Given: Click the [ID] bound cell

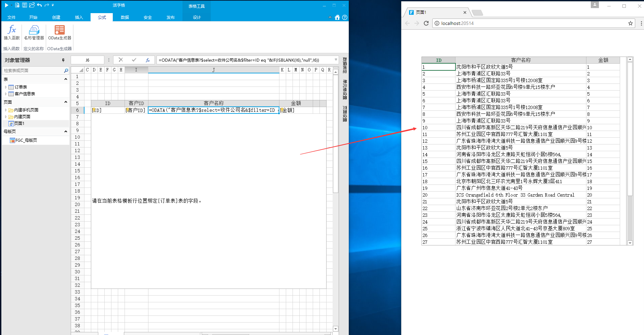Looking at the screenshot, I should tap(108, 110).
